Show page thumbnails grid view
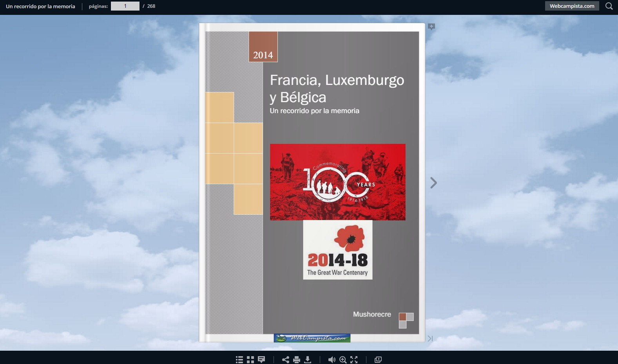The width and height of the screenshot is (618, 364). tap(250, 360)
